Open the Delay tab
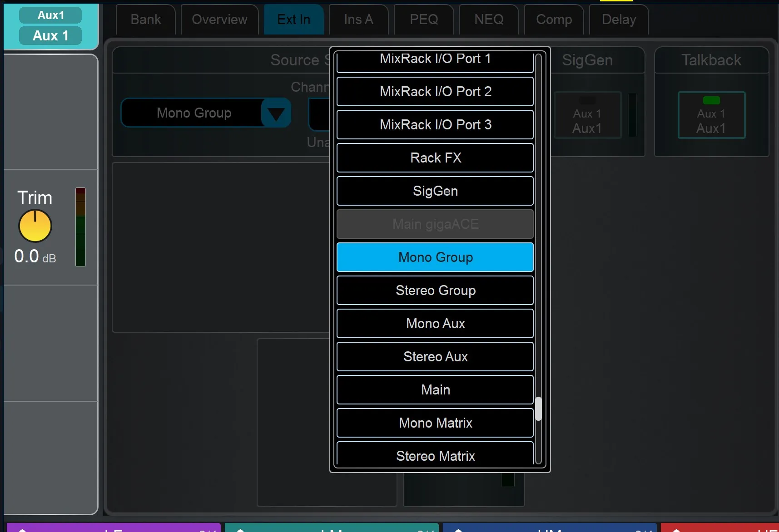Screen dimensions: 779x532 click(x=619, y=20)
